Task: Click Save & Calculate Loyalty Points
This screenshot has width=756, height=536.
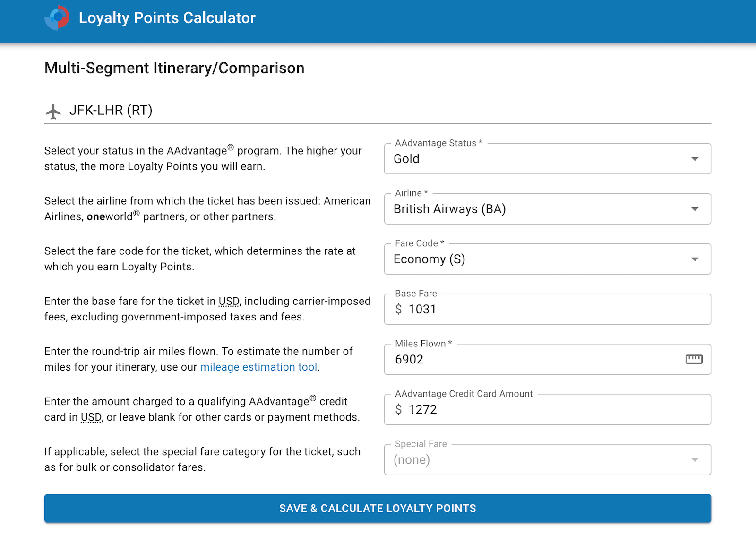Action: tap(378, 508)
